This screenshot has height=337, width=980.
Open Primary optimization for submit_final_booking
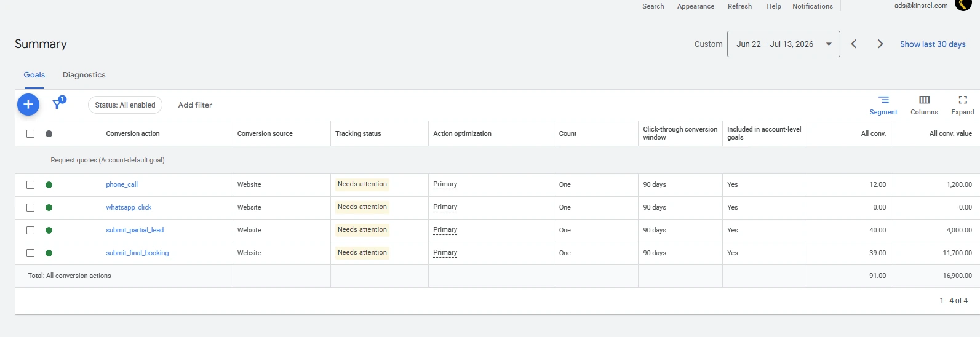pos(445,253)
